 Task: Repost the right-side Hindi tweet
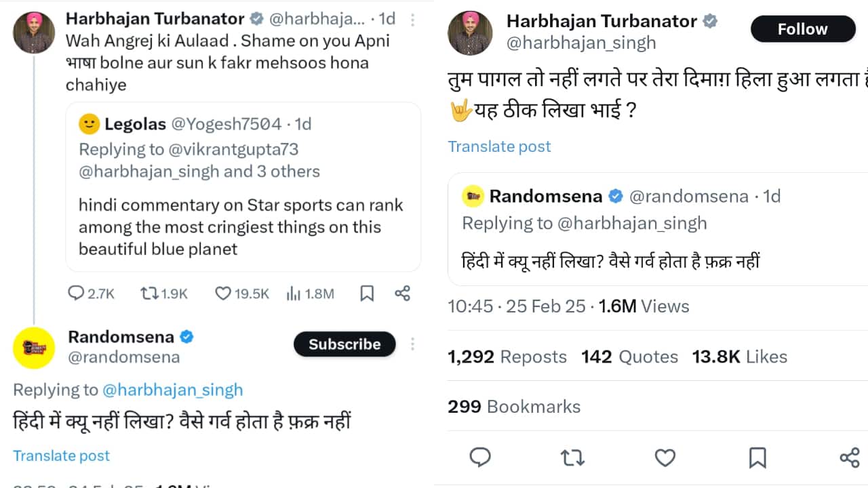[573, 457]
